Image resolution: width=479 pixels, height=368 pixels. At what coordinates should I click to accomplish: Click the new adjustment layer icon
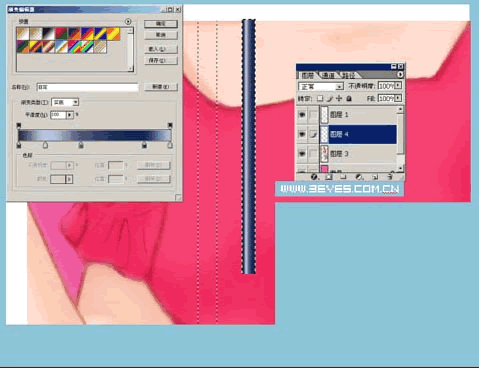tap(359, 177)
